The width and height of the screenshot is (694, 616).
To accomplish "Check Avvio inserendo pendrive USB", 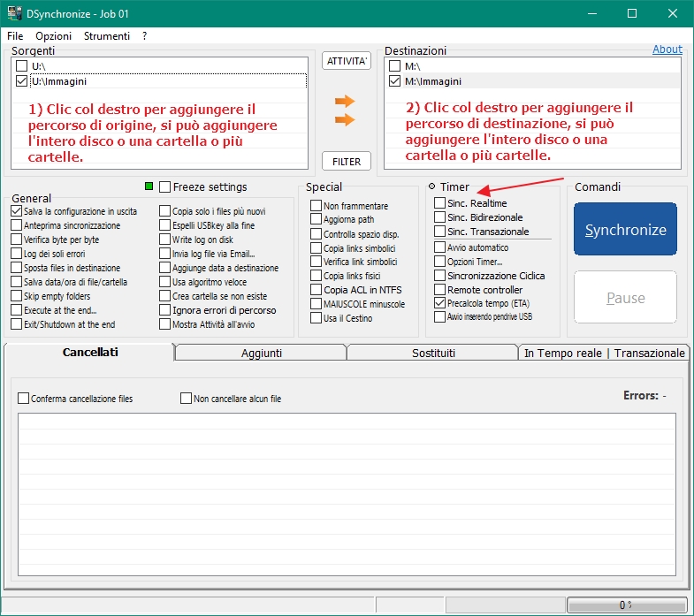I will pyautogui.click(x=440, y=317).
